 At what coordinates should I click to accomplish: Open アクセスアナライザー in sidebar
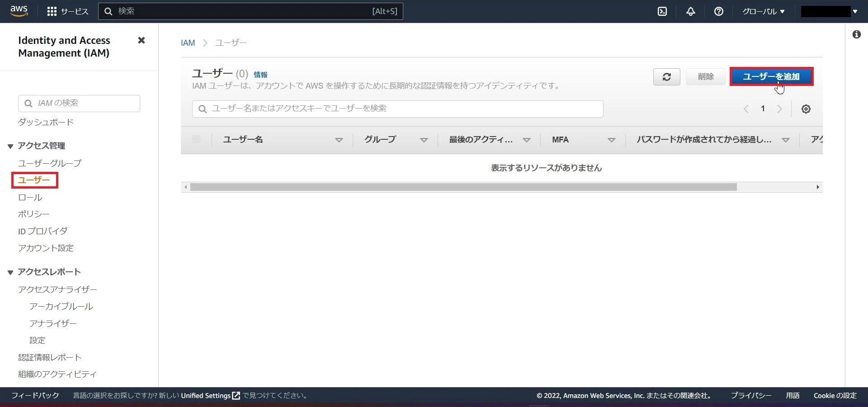(x=57, y=289)
